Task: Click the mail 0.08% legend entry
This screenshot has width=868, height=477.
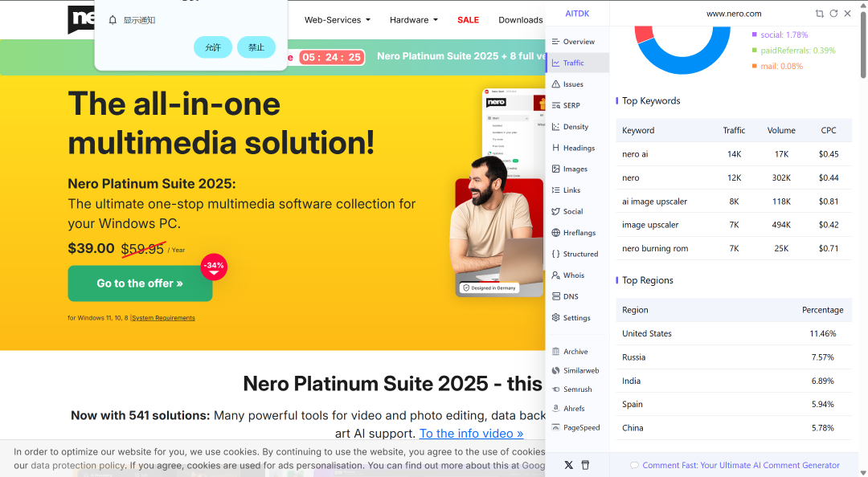Action: pos(776,66)
